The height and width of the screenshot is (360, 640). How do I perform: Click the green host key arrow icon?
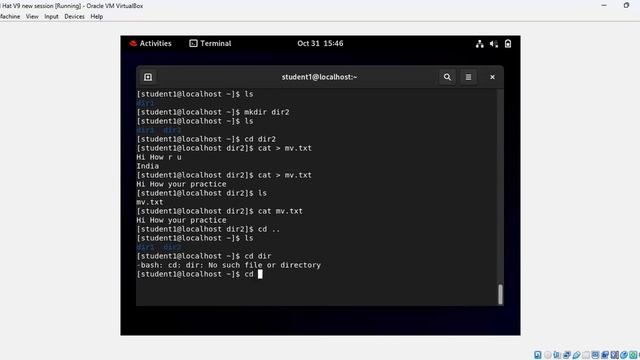point(633,355)
